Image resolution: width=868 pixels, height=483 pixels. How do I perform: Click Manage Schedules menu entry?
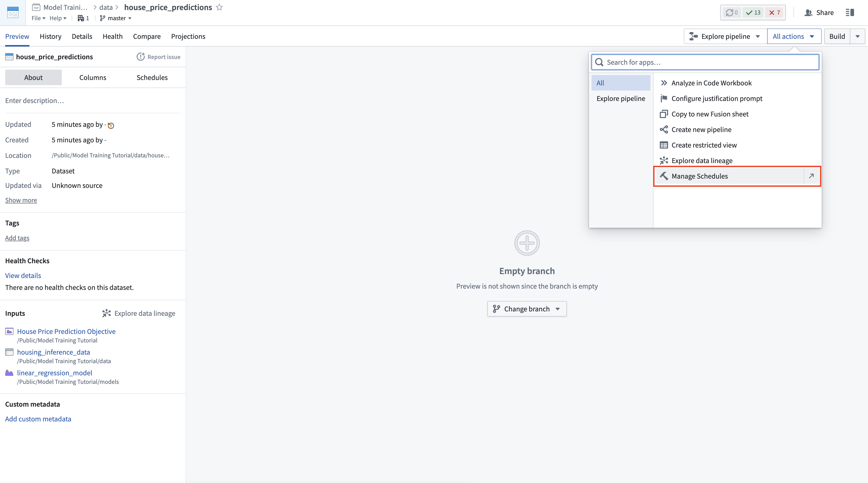coord(730,176)
